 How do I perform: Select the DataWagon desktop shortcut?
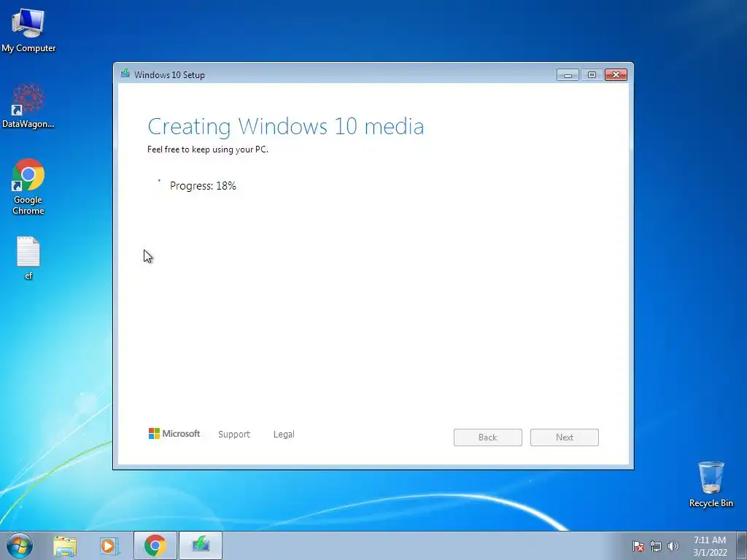[28, 106]
